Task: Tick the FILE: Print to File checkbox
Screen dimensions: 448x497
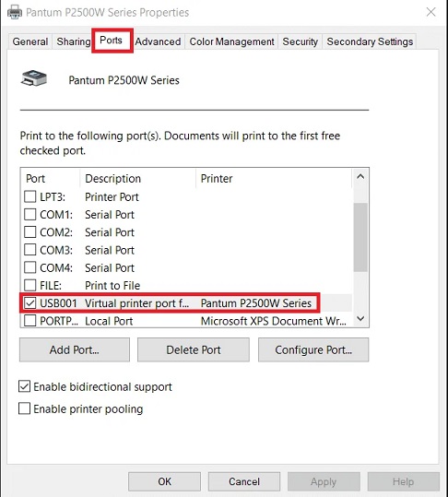Action: coord(30,285)
